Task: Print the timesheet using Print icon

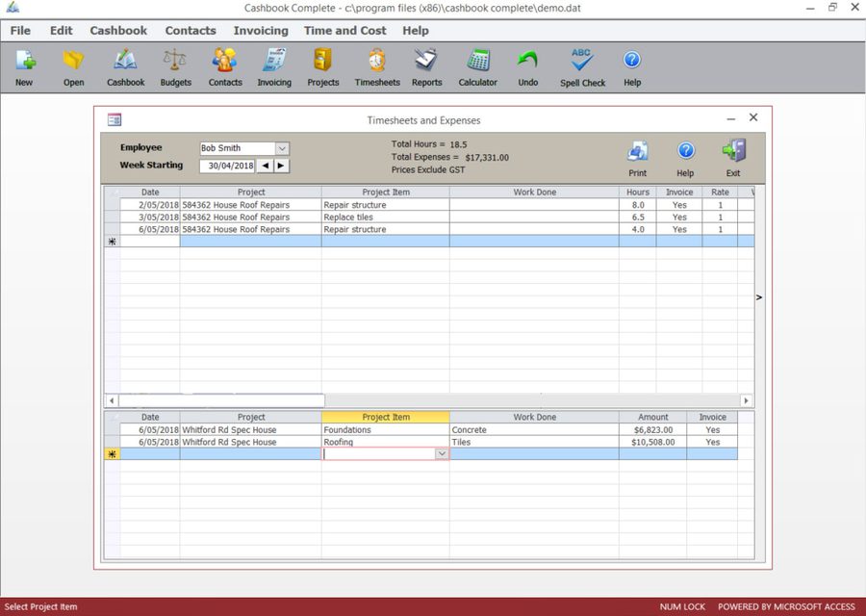Action: tap(638, 151)
